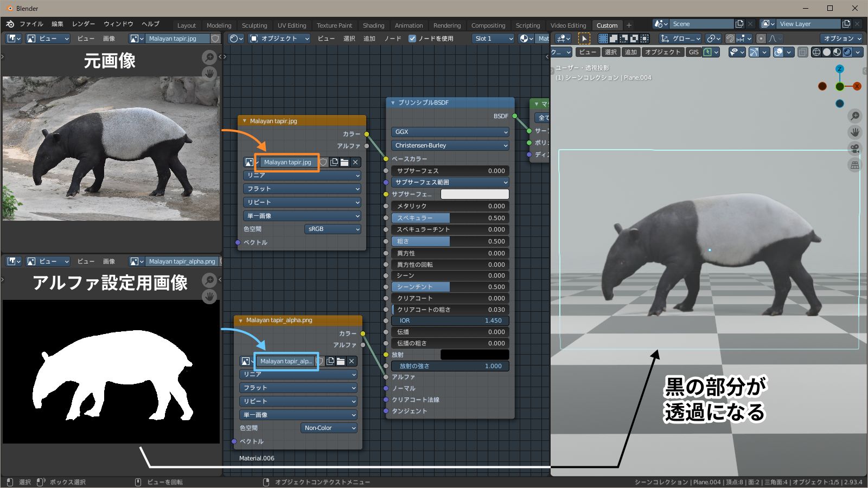Click new image copy icon in Malayan tapir.jpg node
Image resolution: width=868 pixels, height=488 pixels.
click(x=334, y=162)
